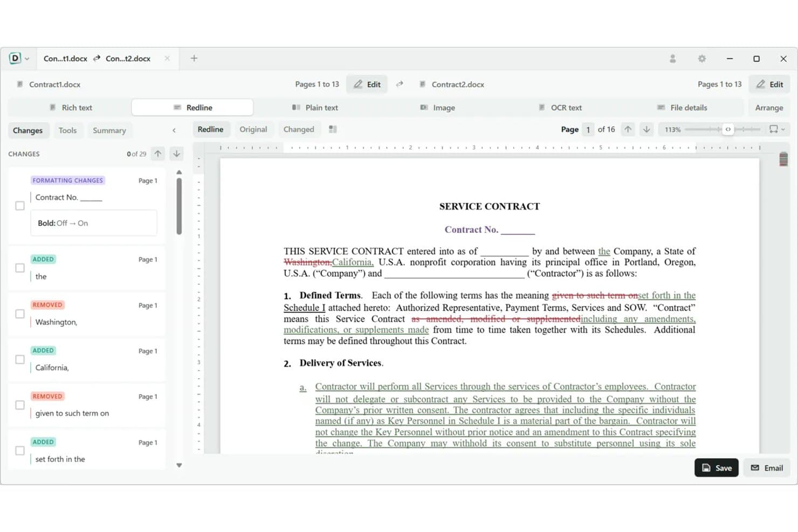View the Summary tab in sidebar
The image size is (798, 532).
pos(109,130)
